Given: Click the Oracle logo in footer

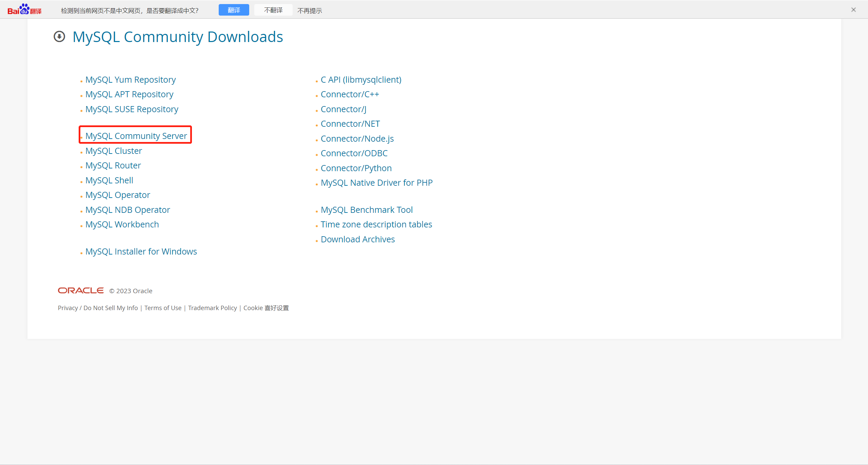Looking at the screenshot, I should tap(81, 290).
